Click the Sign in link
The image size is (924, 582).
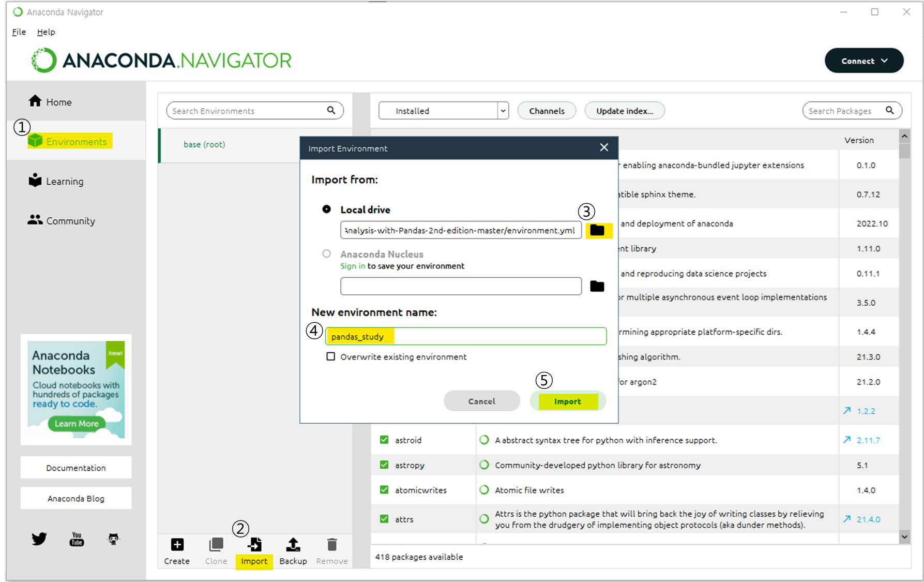(353, 266)
